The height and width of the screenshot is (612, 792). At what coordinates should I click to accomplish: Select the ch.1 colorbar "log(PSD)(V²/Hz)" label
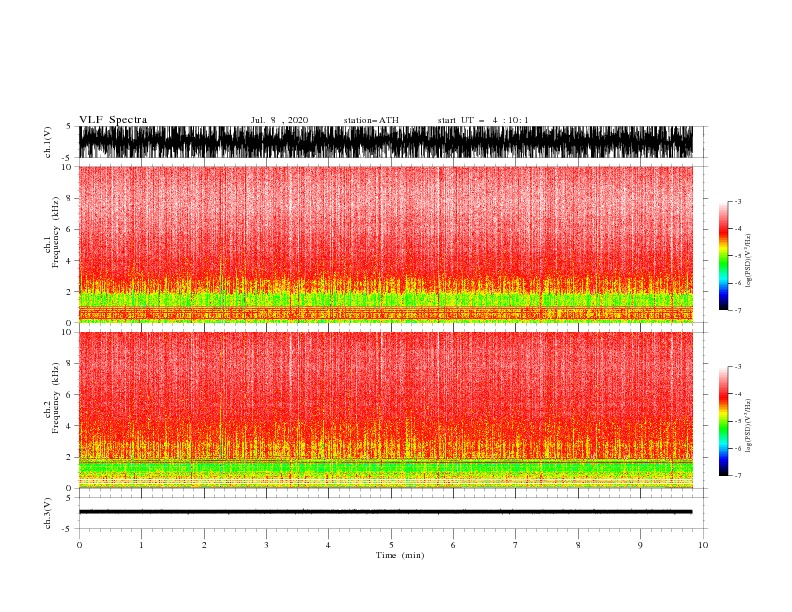[x=748, y=261]
